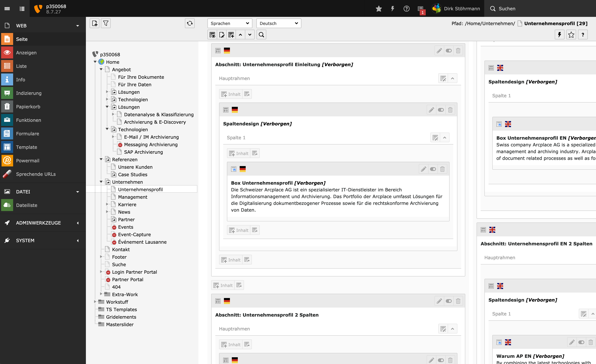Open Abschnitt Unternehmensprofil 2 Spalten title
Viewport: 596px width, 364px height.
[267, 315]
